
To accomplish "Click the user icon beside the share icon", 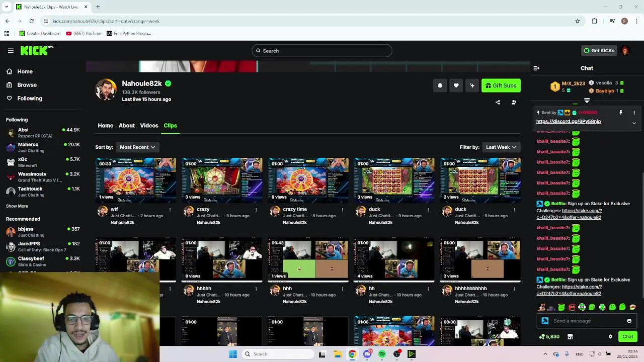I will click(514, 102).
